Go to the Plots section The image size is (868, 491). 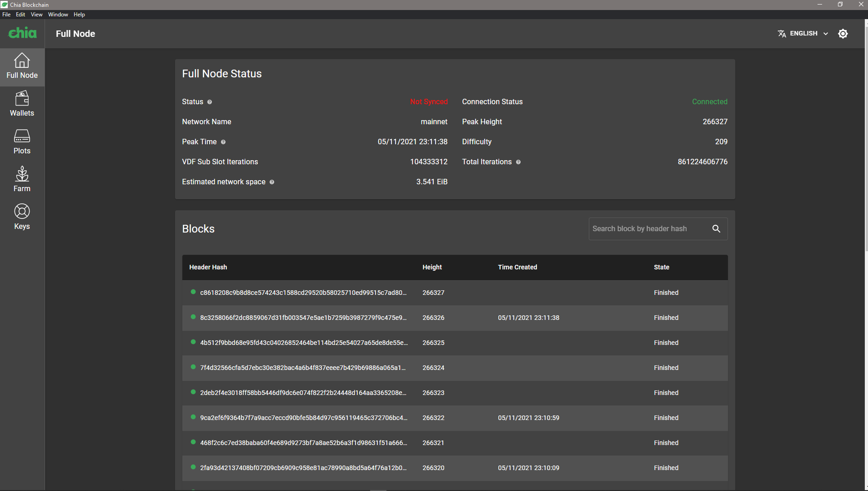click(x=22, y=142)
